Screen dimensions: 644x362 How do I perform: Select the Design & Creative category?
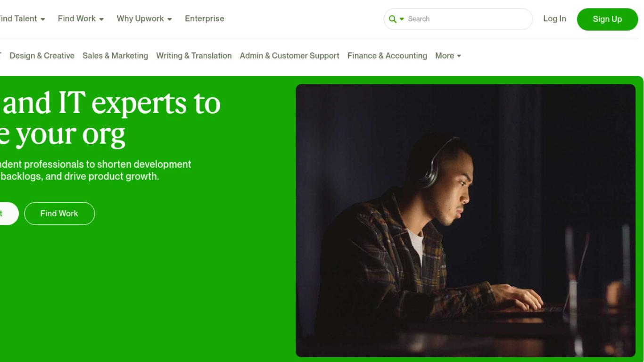tap(42, 56)
